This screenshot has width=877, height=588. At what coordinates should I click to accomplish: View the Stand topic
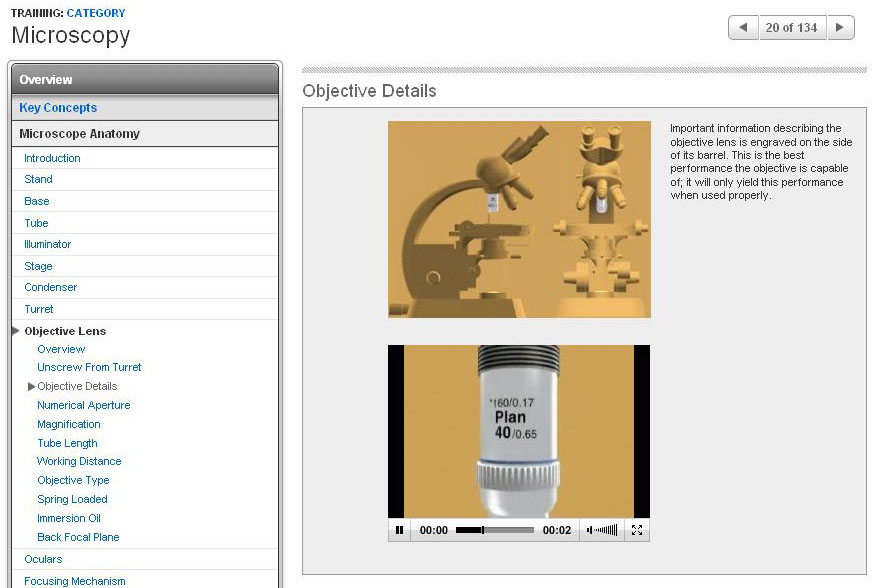[x=38, y=180]
